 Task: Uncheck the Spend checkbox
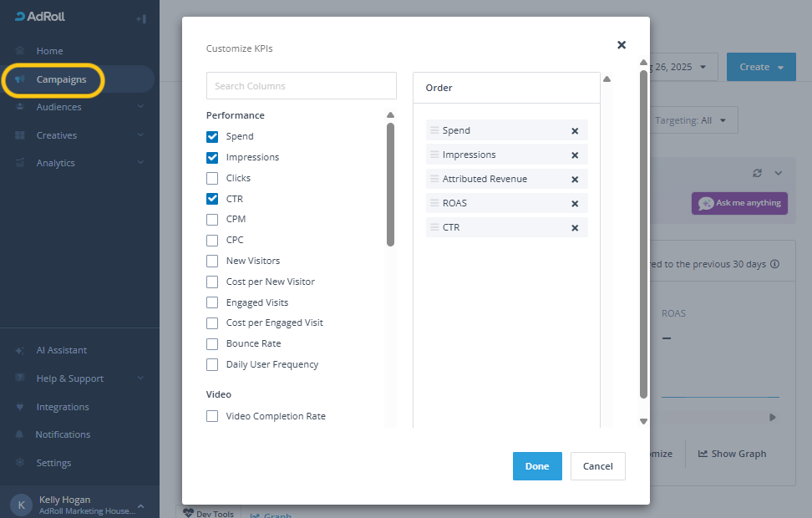point(212,137)
